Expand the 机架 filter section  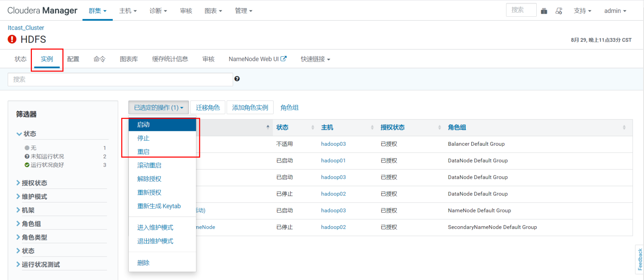tap(26, 210)
